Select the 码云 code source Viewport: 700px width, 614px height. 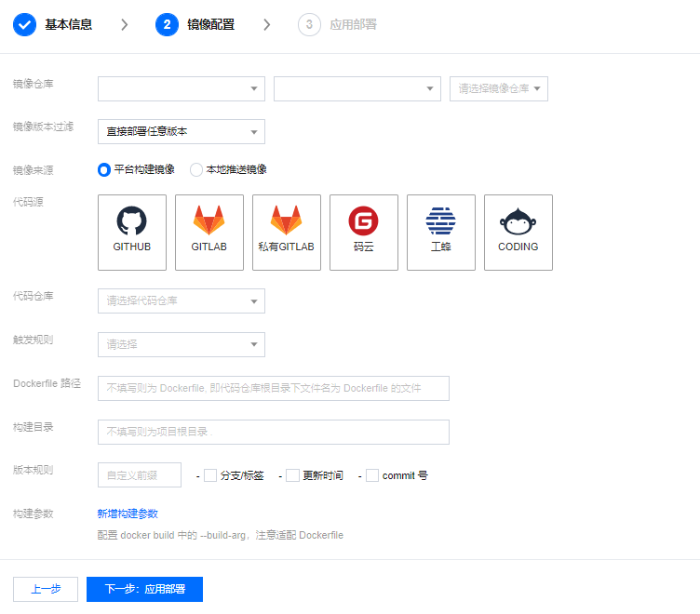click(364, 233)
